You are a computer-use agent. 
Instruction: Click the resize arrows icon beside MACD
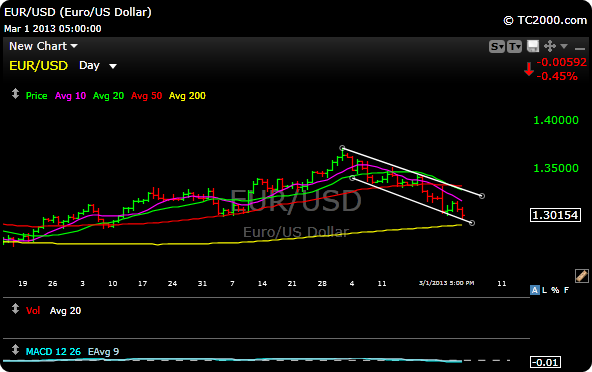[15, 349]
